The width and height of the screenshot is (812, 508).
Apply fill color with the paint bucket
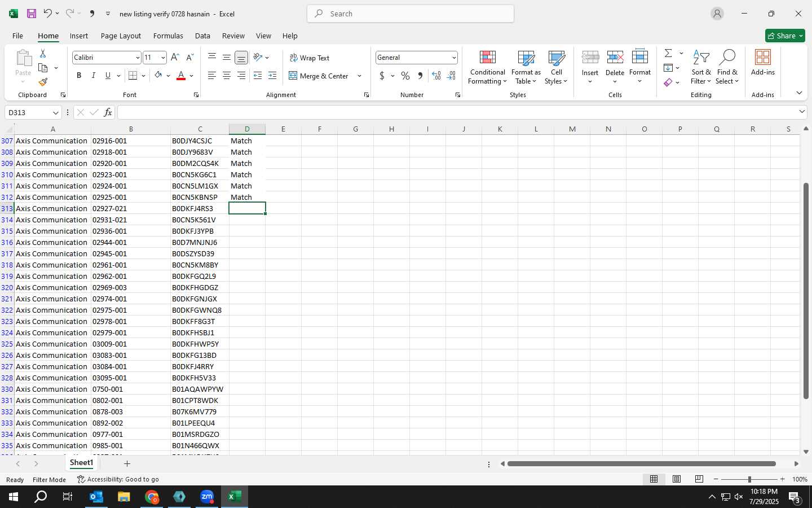(x=158, y=76)
